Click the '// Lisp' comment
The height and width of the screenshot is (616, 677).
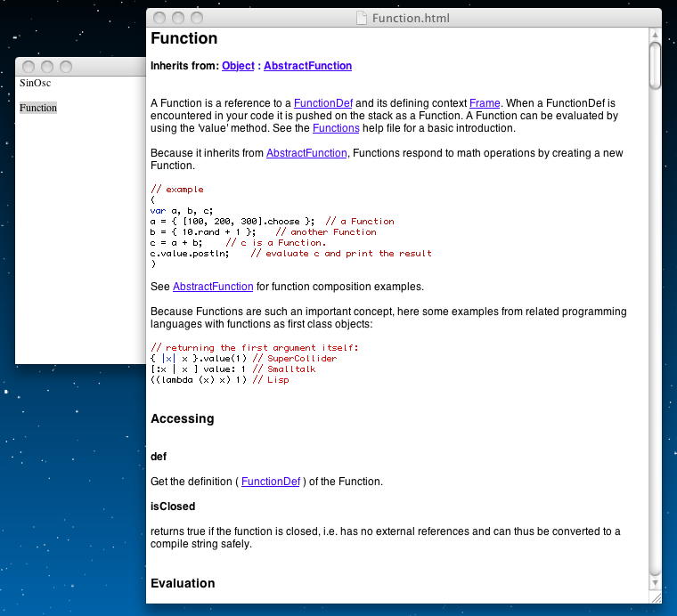pos(270,380)
